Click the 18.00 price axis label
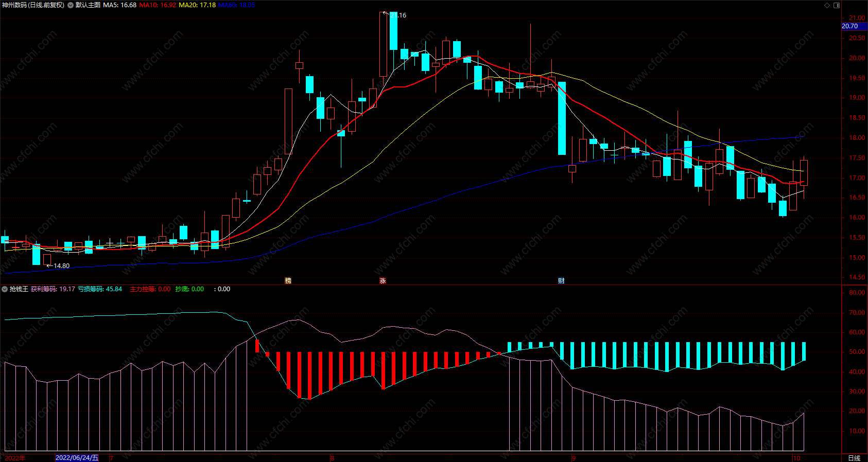Viewport: 868px width, 462px height. click(857, 138)
